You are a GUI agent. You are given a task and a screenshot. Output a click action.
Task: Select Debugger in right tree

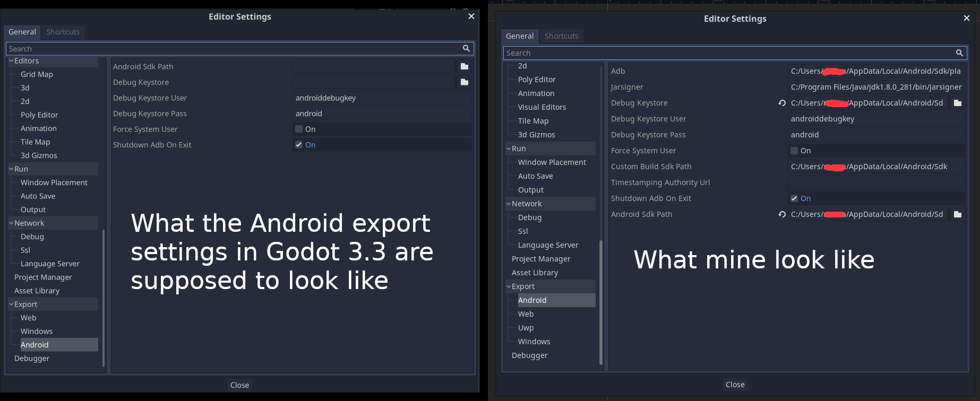(x=529, y=355)
